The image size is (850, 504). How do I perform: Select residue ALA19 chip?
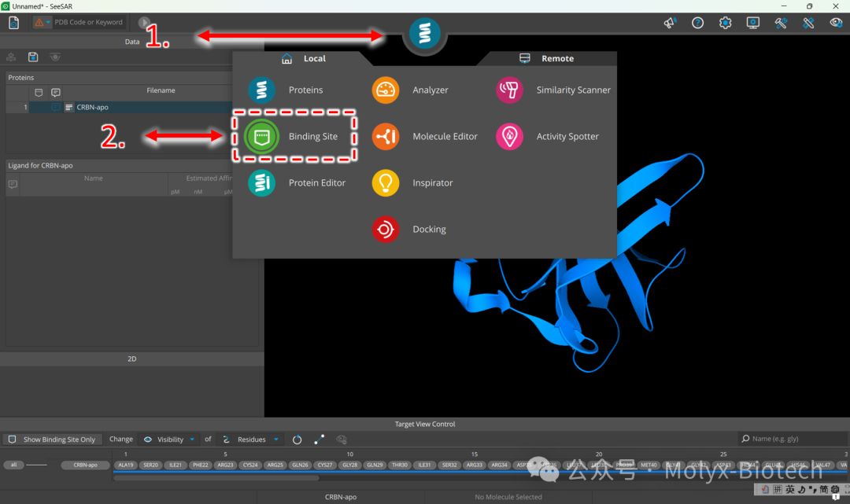tap(126, 465)
